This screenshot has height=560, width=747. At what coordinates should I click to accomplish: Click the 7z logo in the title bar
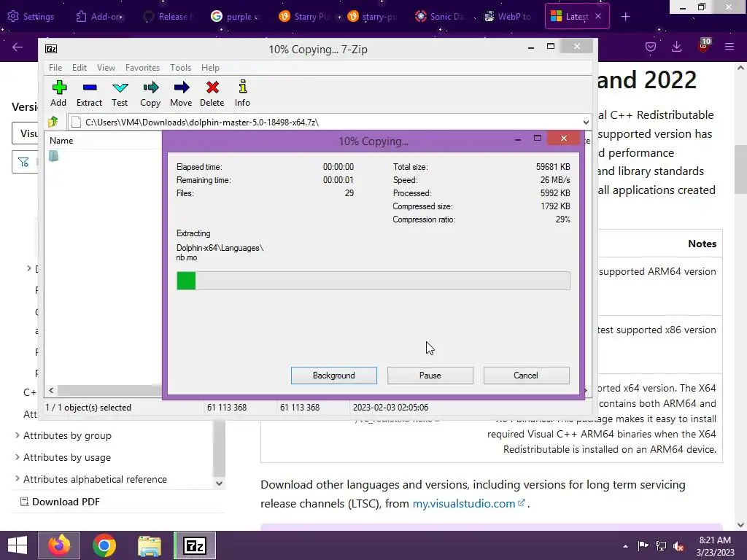click(51, 49)
